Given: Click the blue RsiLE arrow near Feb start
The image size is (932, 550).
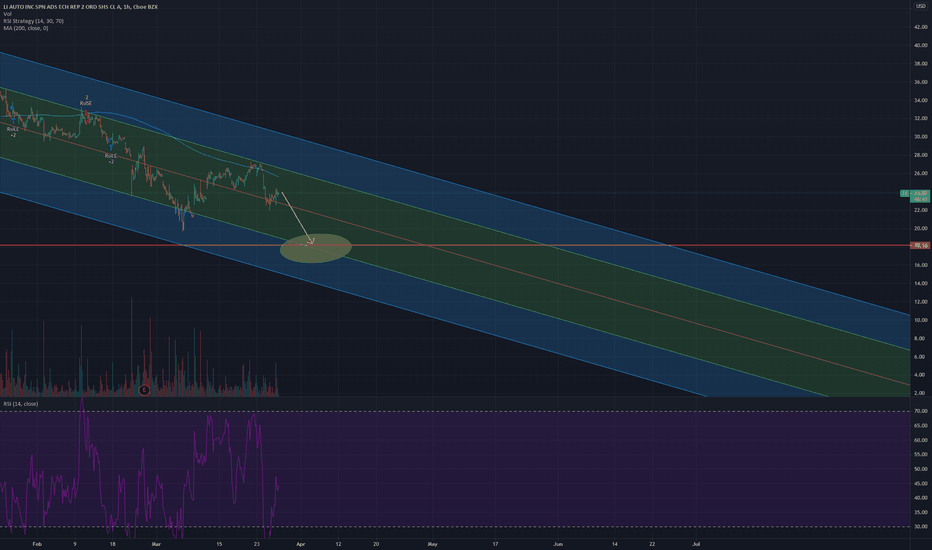Looking at the screenshot, I should (x=12, y=119).
